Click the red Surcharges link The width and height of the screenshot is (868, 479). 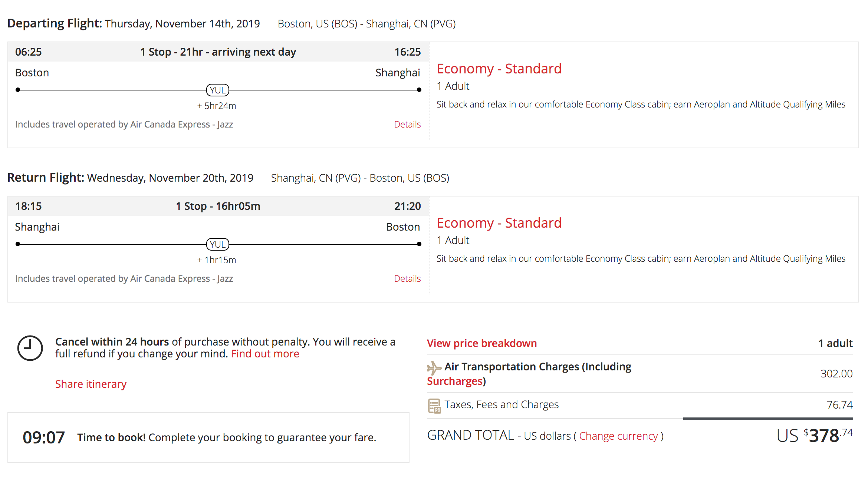coord(455,381)
